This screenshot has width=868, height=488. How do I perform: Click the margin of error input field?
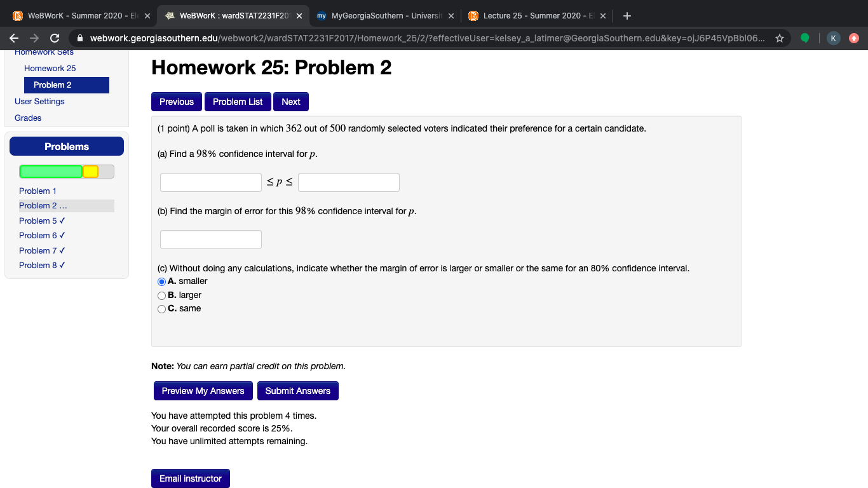pos(210,240)
